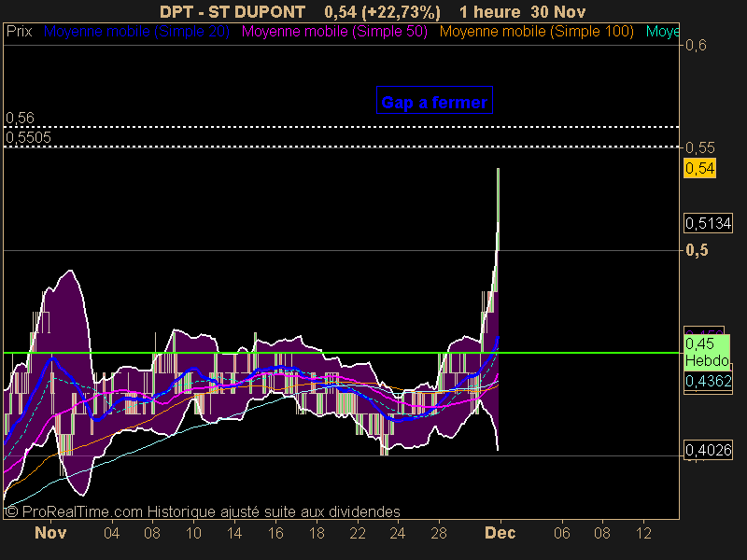
Task: Click the 06 date on the time axis
Action: click(562, 532)
